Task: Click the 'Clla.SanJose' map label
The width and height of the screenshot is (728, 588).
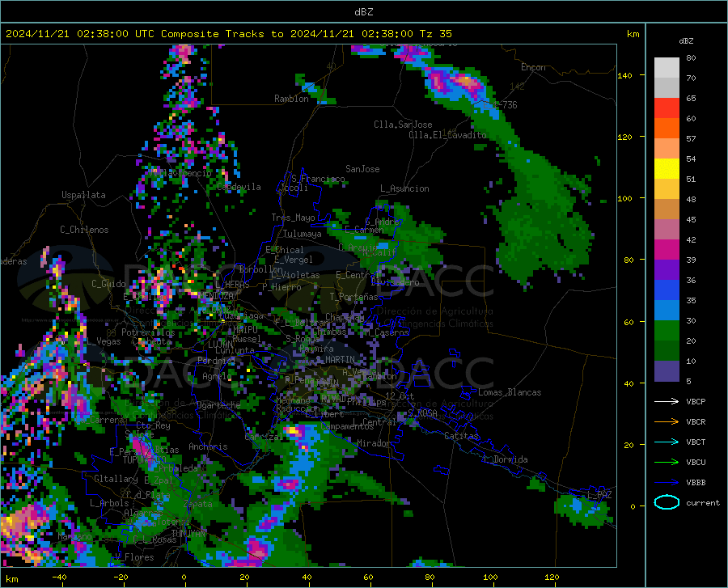Action: click(403, 125)
